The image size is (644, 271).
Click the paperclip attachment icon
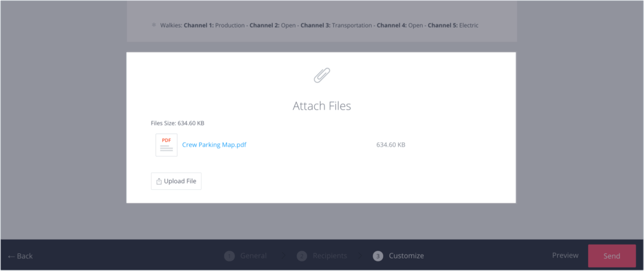(322, 75)
